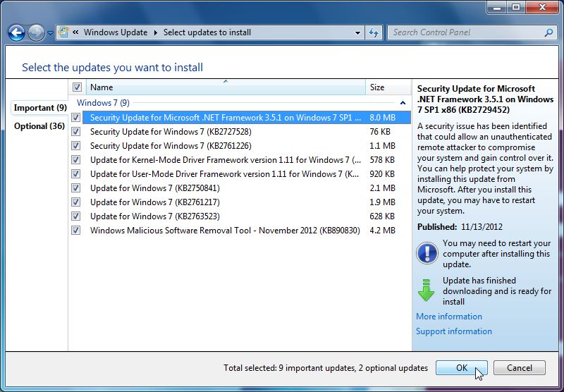Select the row Update for Windows 7 (KB2761217)
This screenshot has width=564, height=392.
pos(246,202)
